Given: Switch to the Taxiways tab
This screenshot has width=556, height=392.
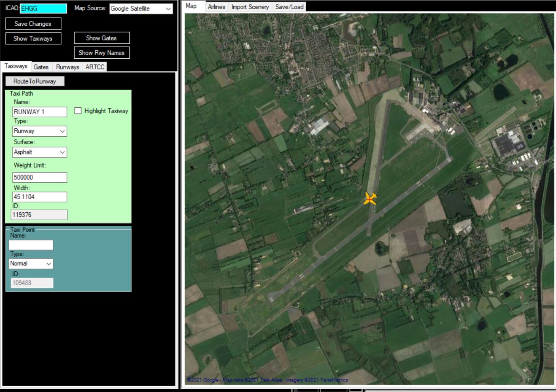Looking at the screenshot, I should tap(16, 66).
